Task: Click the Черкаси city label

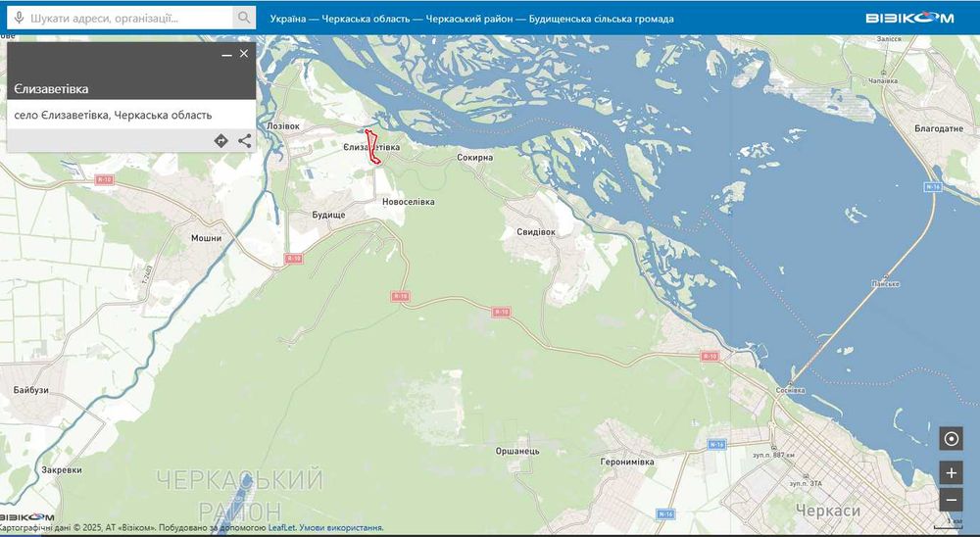Action: (827, 512)
